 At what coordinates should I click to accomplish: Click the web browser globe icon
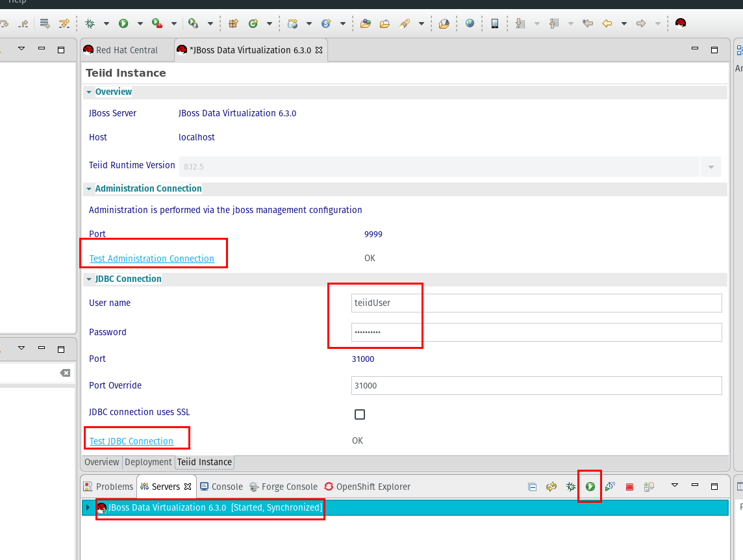tap(470, 23)
